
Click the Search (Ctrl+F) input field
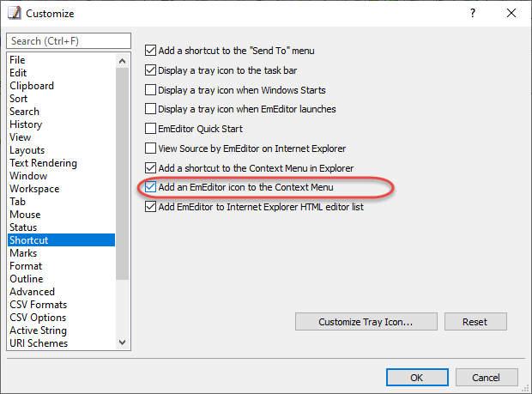(69, 41)
